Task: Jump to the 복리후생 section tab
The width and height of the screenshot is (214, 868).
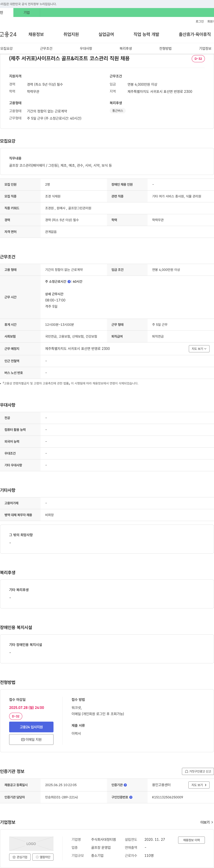Action: (x=126, y=48)
